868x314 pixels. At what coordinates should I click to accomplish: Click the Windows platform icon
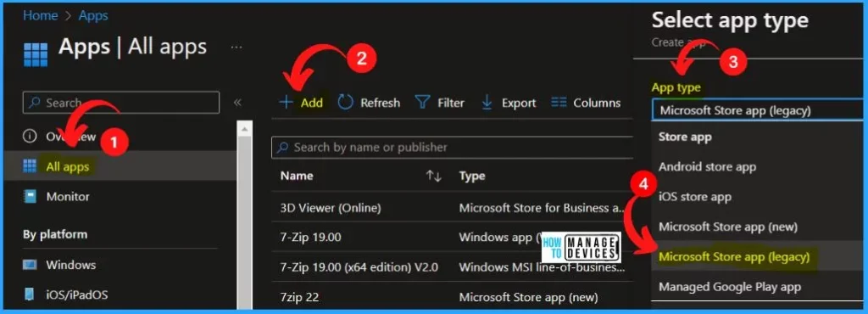pos(30,265)
